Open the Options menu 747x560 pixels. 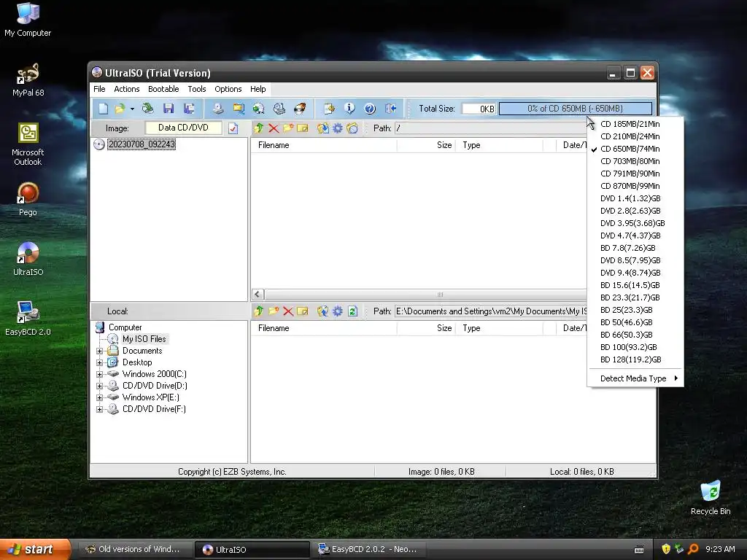click(228, 89)
